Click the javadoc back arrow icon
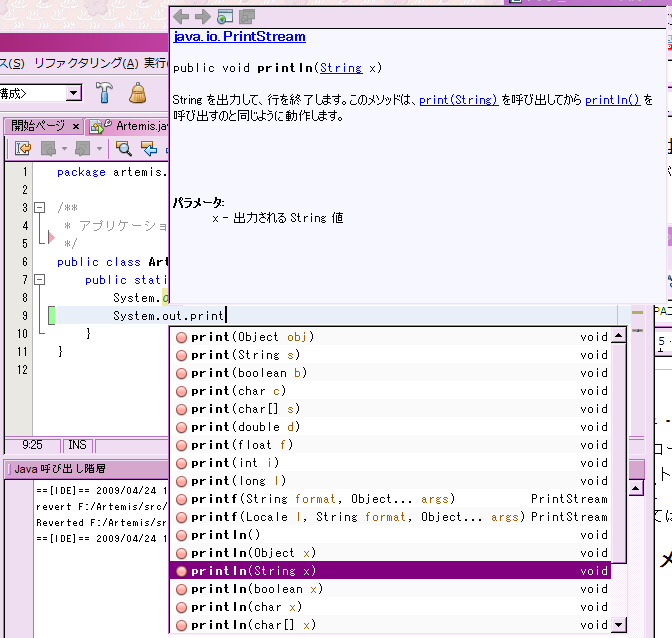 tap(181, 17)
